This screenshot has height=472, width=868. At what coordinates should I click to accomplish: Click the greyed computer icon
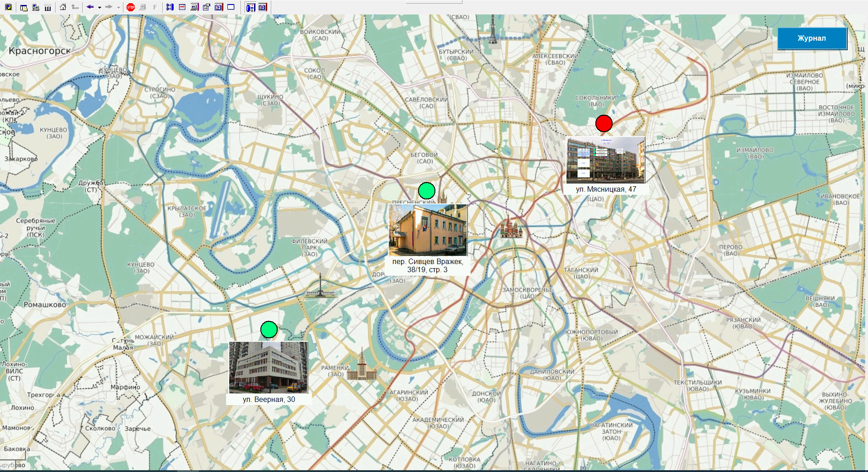pyautogui.click(x=143, y=7)
